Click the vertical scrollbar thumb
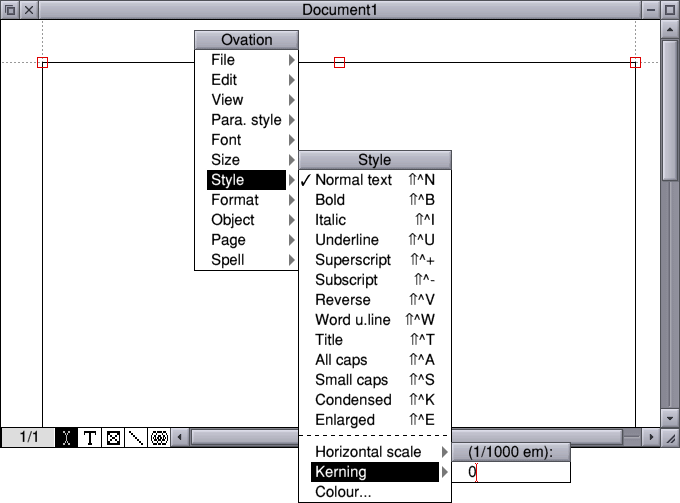Image resolution: width=680 pixels, height=503 pixels. click(x=670, y=111)
